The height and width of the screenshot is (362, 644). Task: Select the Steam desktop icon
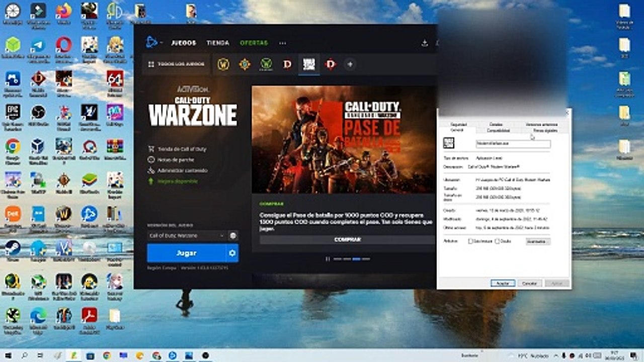(x=13, y=250)
